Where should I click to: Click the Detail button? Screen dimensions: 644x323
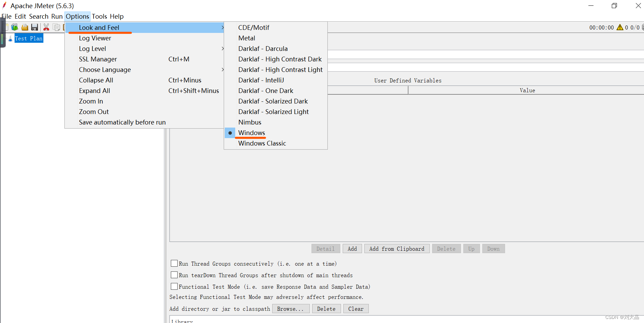click(x=325, y=249)
